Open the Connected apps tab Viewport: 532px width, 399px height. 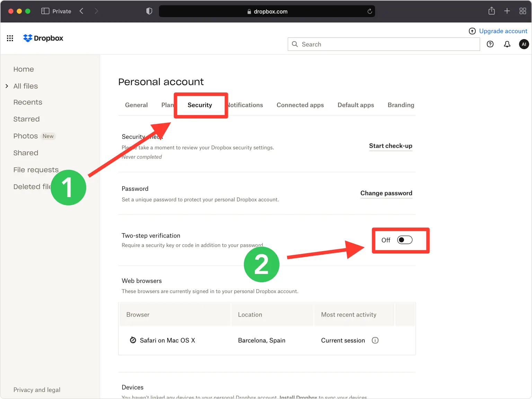point(300,105)
